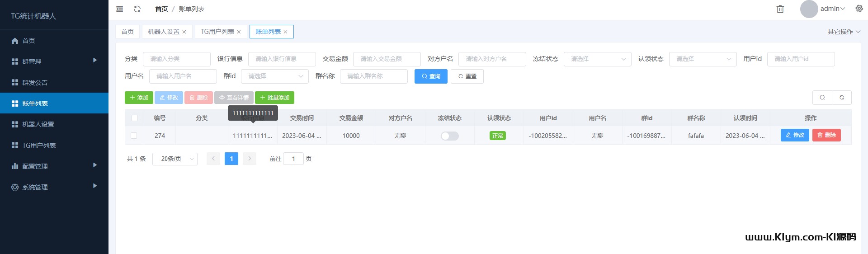Click the 交易金额 input field
This screenshot has width=868, height=254.
387,59
